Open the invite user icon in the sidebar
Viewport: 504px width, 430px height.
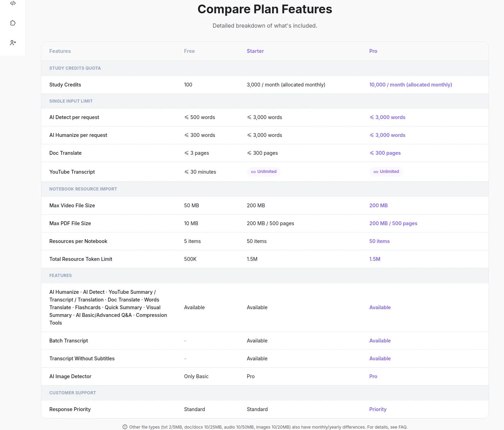[x=13, y=43]
